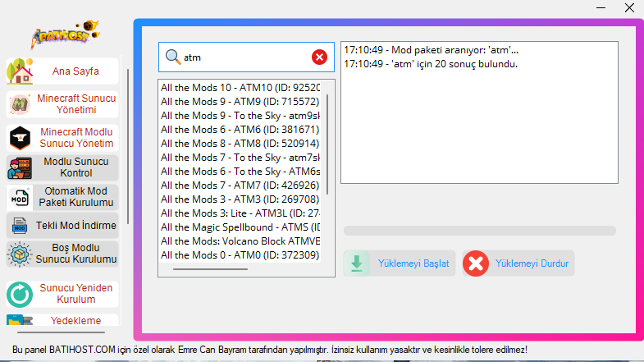
Task: Stop installation with Yüklemeyi Durdur
Action: [518, 263]
